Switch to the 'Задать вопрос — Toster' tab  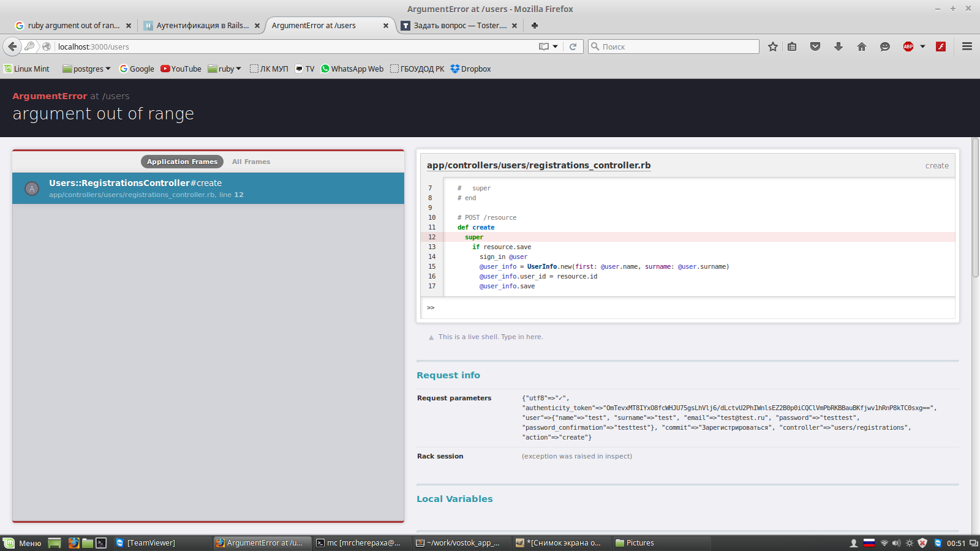(x=459, y=26)
